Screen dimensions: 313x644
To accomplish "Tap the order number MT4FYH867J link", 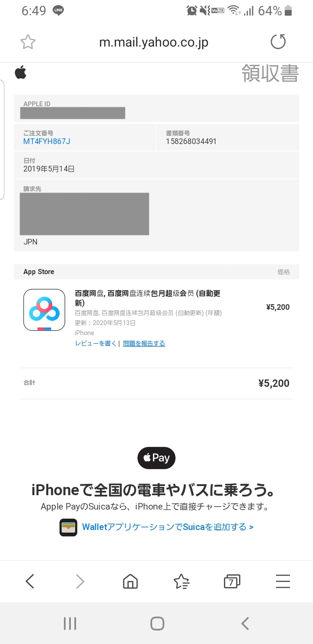I will point(47,141).
